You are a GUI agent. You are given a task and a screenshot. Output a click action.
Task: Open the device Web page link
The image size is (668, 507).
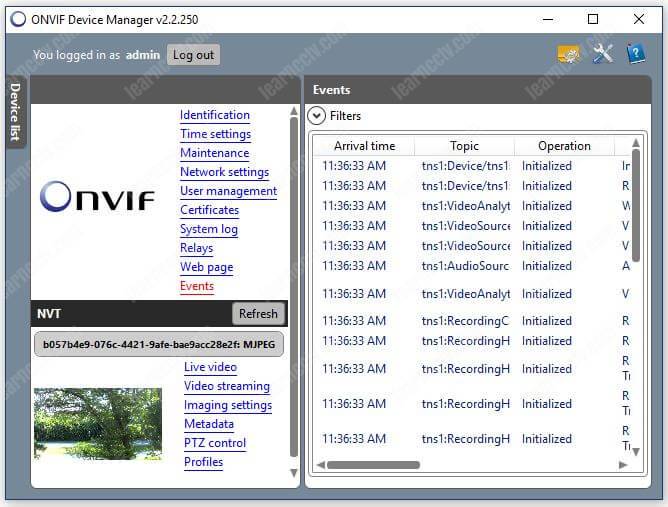[x=207, y=267]
